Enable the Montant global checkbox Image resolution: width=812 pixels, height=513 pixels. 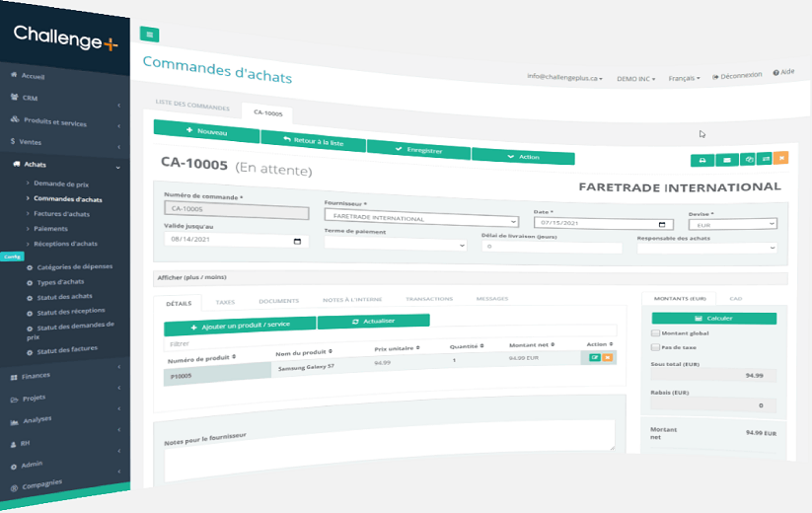pyautogui.click(x=656, y=333)
